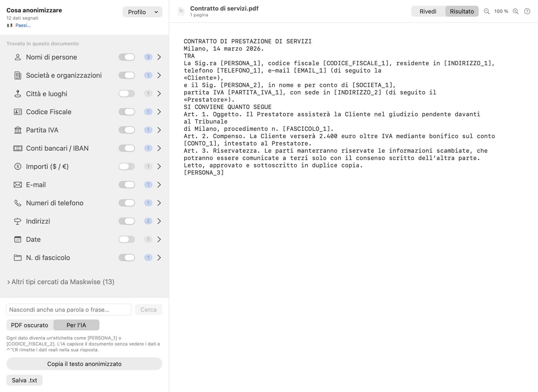The height and width of the screenshot is (392, 538).
Task: Click the banknote icon for Conti bancari / IBAN
Action: [18, 148]
